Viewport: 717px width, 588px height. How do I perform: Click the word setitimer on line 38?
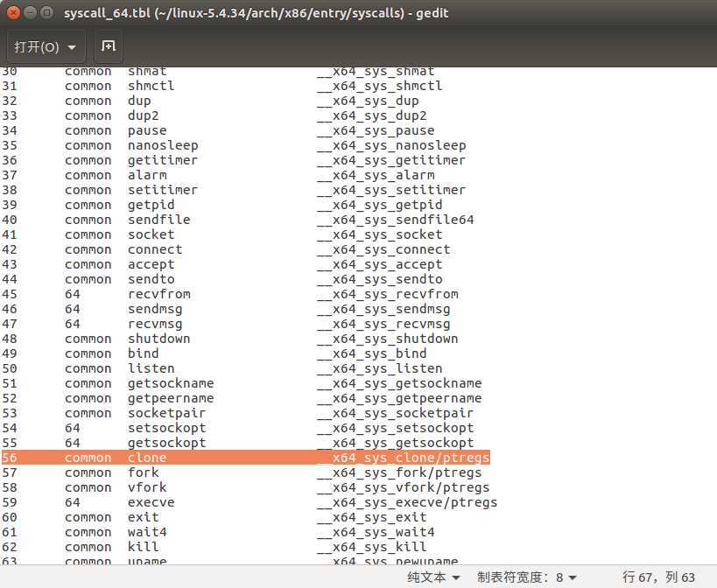(163, 190)
